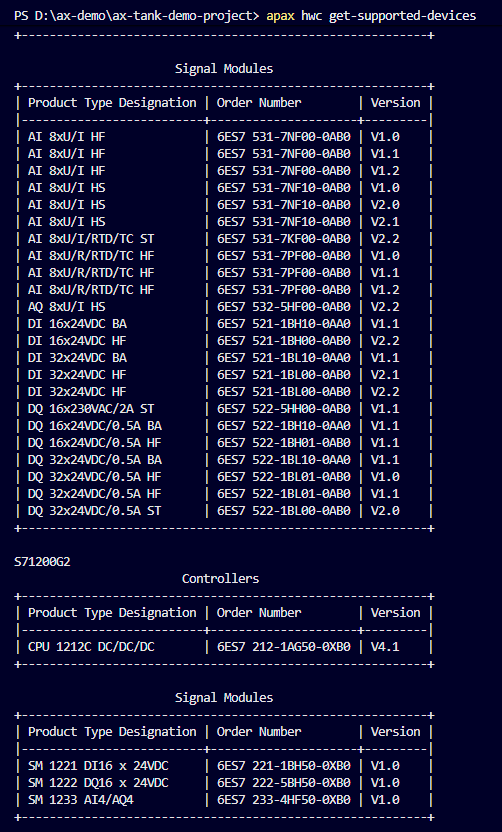502x832 pixels.
Task: Click order number '6ES7 221-1BH50-0XB0'
Action: [x=283, y=766]
